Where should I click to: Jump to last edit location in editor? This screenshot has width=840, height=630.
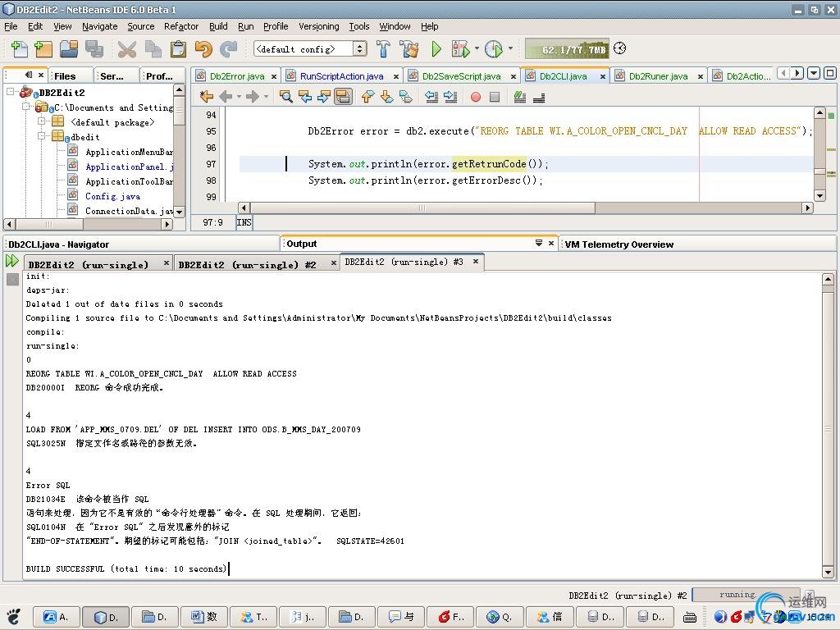coord(206,97)
